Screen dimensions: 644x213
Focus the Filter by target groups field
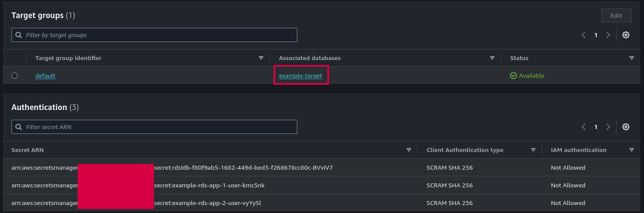point(154,35)
